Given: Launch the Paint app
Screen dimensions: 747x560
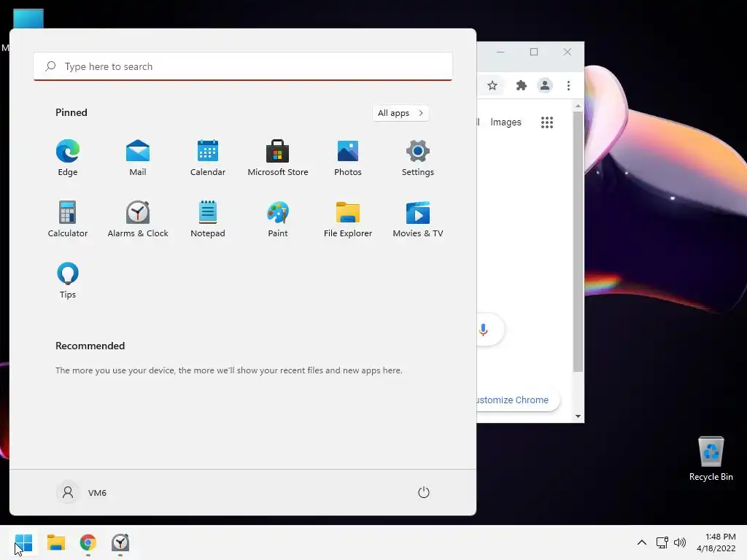Looking at the screenshot, I should pos(278,219).
